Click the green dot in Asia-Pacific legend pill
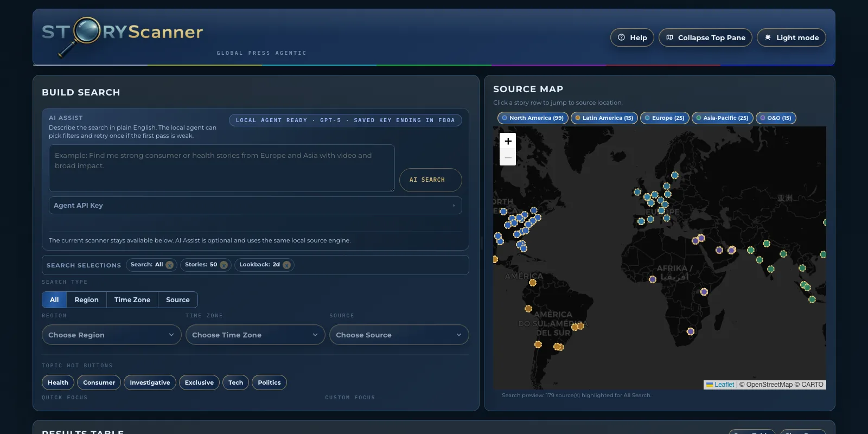Viewport: 868px width, 434px height. click(x=699, y=118)
